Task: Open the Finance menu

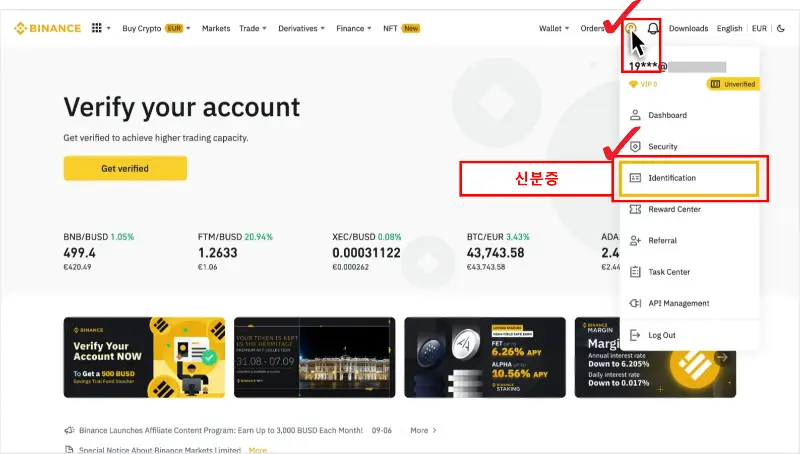Action: pos(354,29)
